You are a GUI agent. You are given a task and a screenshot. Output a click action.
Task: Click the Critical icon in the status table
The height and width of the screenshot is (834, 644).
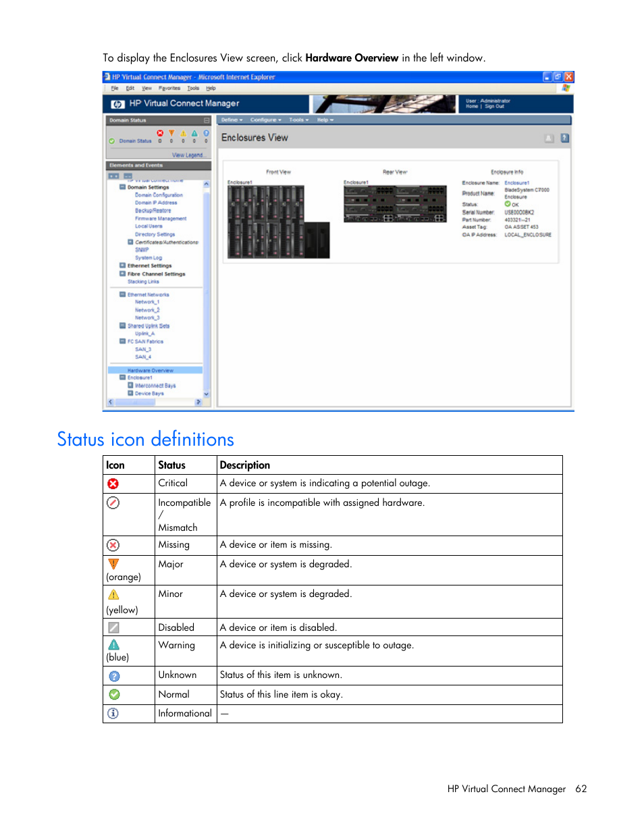pyautogui.click(x=113, y=484)
